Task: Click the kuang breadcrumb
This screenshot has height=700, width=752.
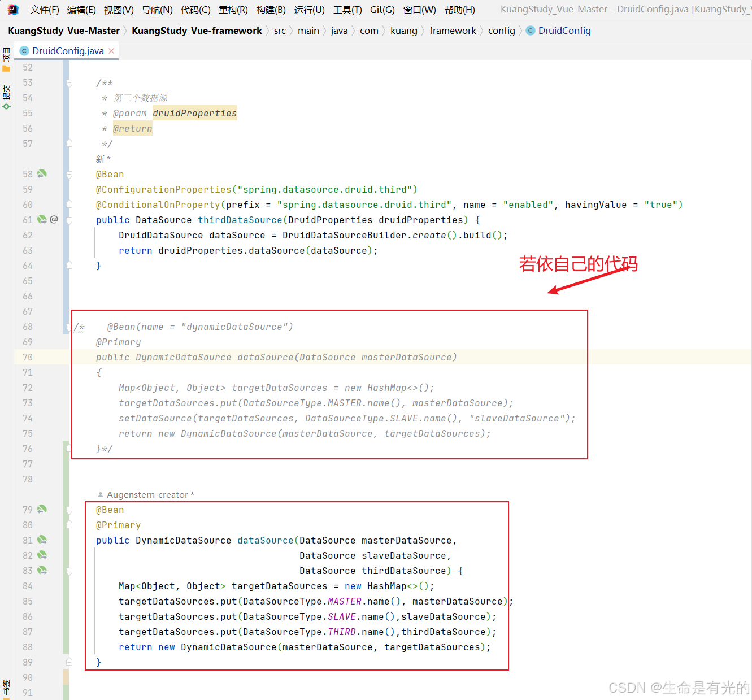Action: pos(404,31)
